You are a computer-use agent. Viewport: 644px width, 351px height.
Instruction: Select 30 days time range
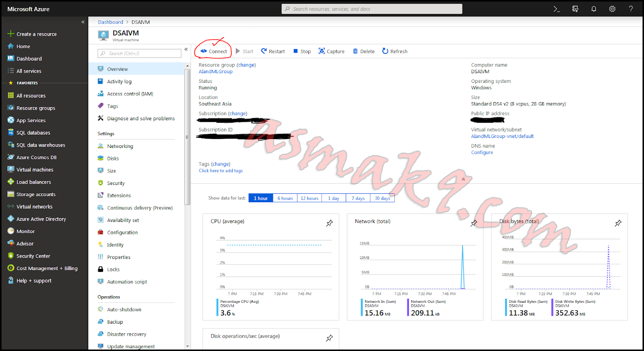pyautogui.click(x=382, y=198)
